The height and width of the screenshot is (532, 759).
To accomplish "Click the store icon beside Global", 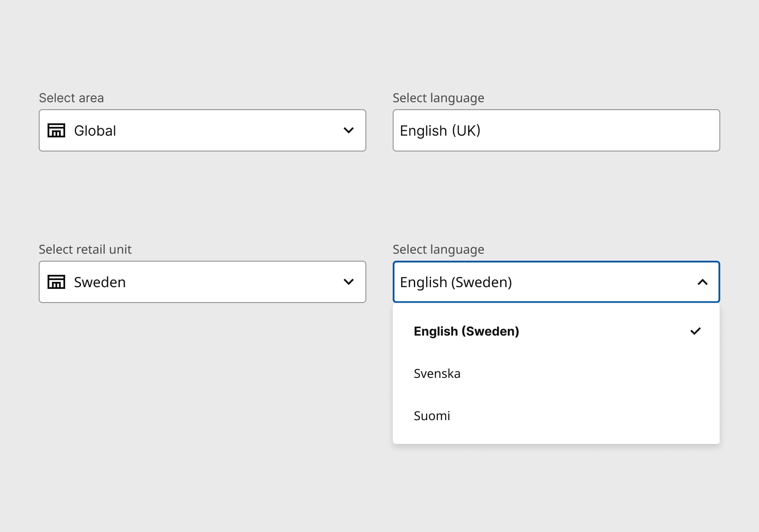I will point(56,130).
